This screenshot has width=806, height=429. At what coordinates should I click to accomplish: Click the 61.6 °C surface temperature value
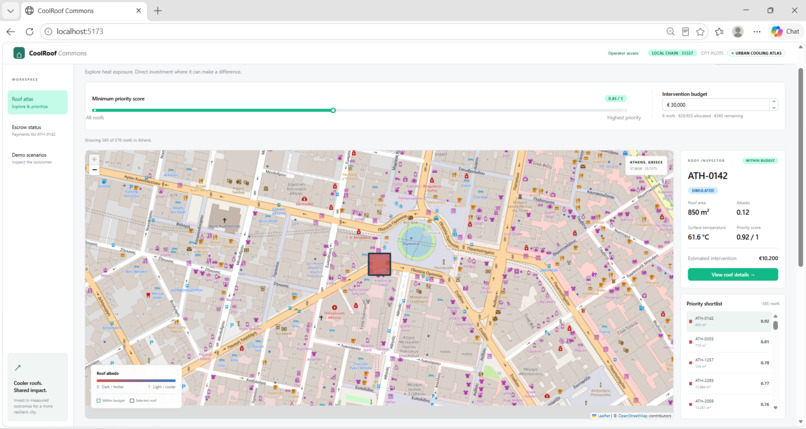698,237
